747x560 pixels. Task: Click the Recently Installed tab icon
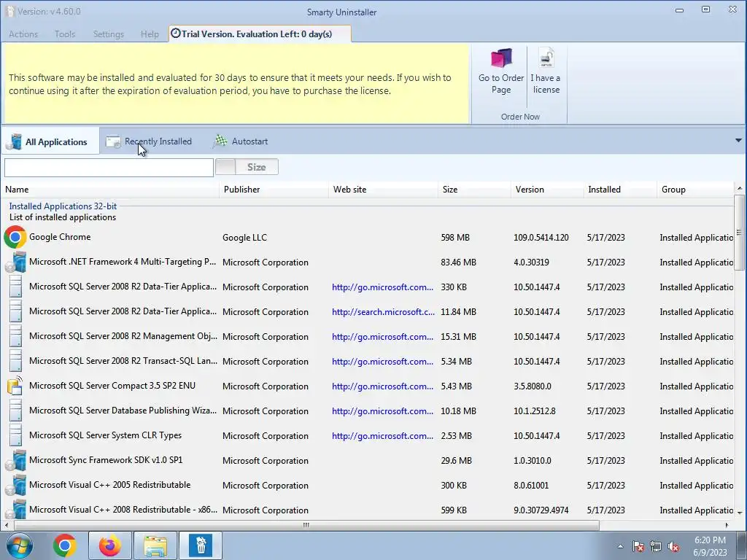click(x=113, y=141)
